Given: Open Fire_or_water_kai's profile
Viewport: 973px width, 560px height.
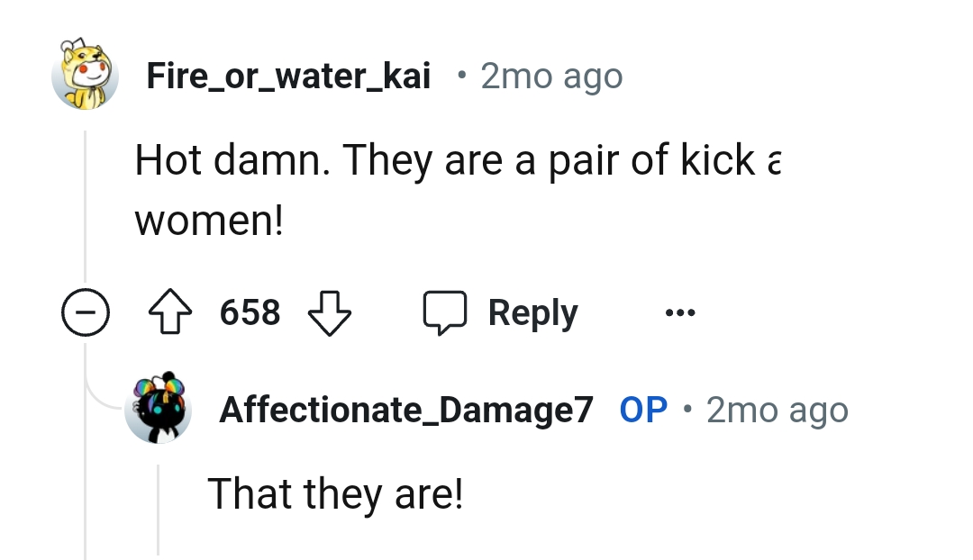Looking at the screenshot, I should [x=288, y=76].
